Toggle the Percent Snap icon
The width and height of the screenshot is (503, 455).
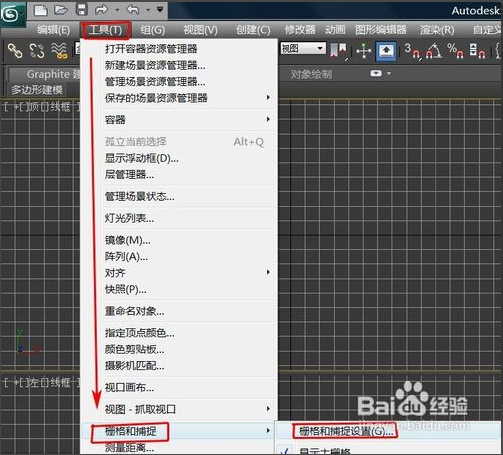click(455, 51)
